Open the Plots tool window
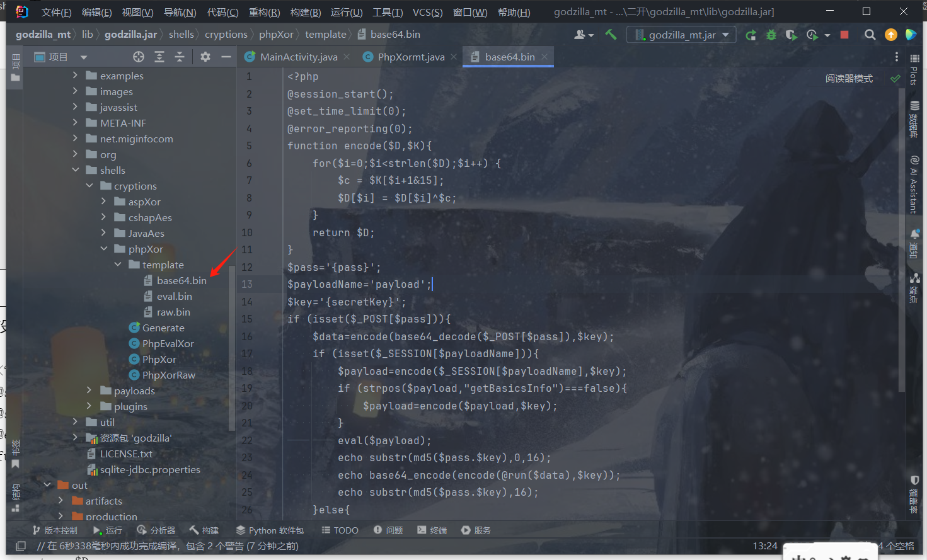The width and height of the screenshot is (927, 560). [x=914, y=69]
